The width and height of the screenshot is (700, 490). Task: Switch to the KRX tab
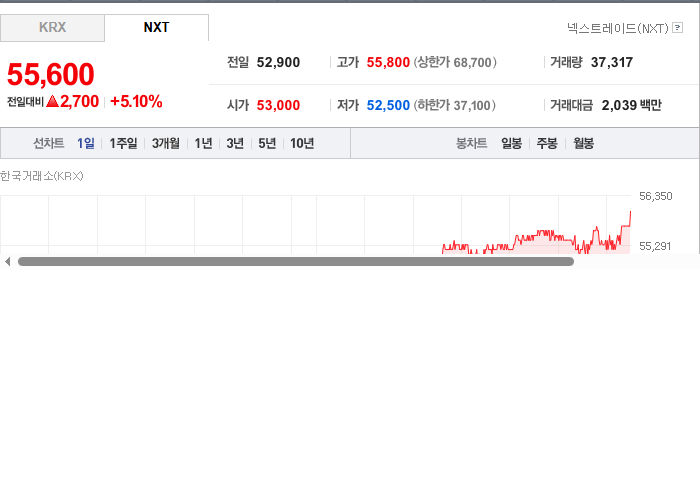[x=52, y=28]
